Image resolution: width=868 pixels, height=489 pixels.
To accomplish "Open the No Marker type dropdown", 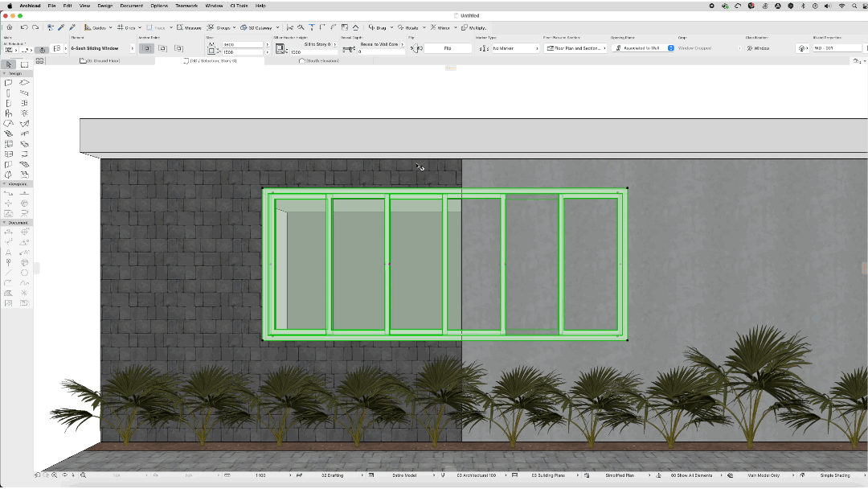I will [x=515, y=48].
